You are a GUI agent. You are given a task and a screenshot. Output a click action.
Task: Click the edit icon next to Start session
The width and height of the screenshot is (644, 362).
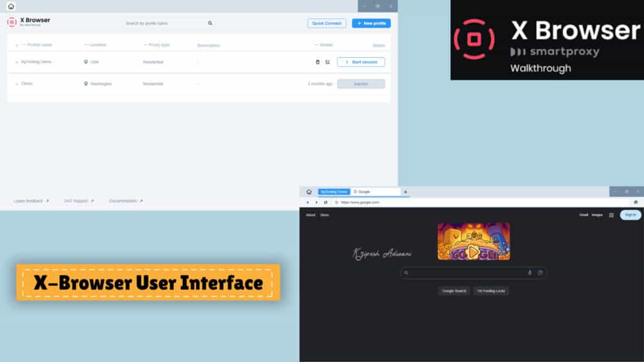(x=329, y=62)
